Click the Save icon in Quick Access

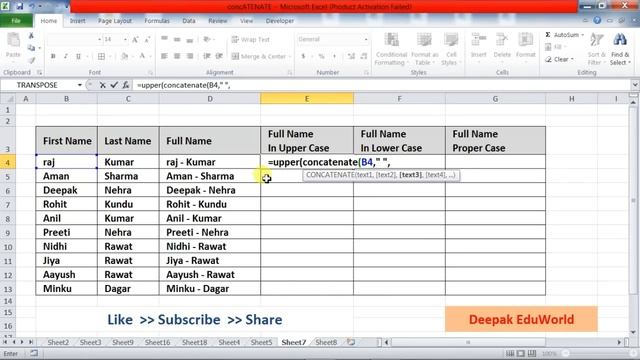(20, 7)
